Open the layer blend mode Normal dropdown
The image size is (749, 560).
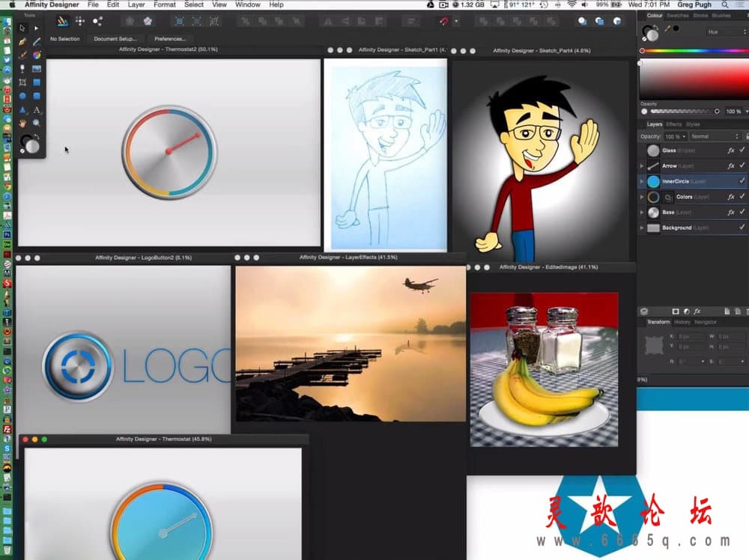coord(715,136)
